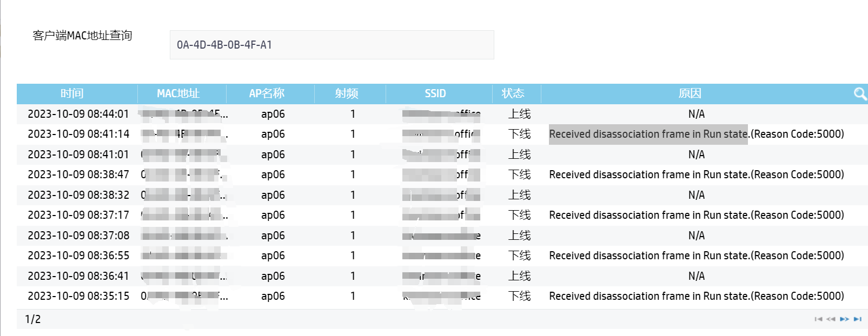
Task: Sort by the 时间 column header
Action: (x=72, y=93)
